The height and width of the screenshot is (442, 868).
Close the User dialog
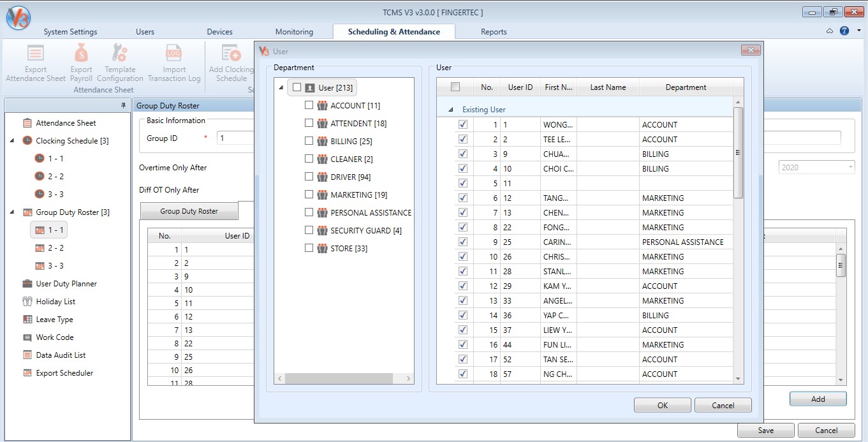[x=750, y=50]
